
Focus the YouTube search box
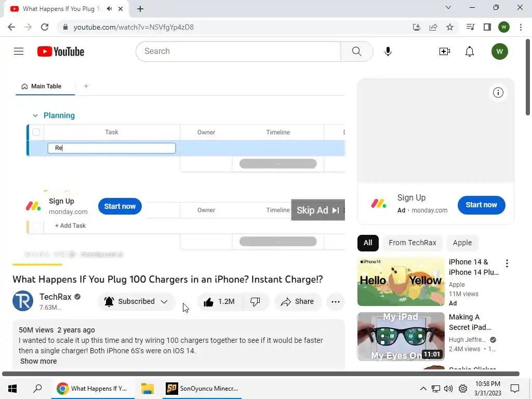[238, 51]
